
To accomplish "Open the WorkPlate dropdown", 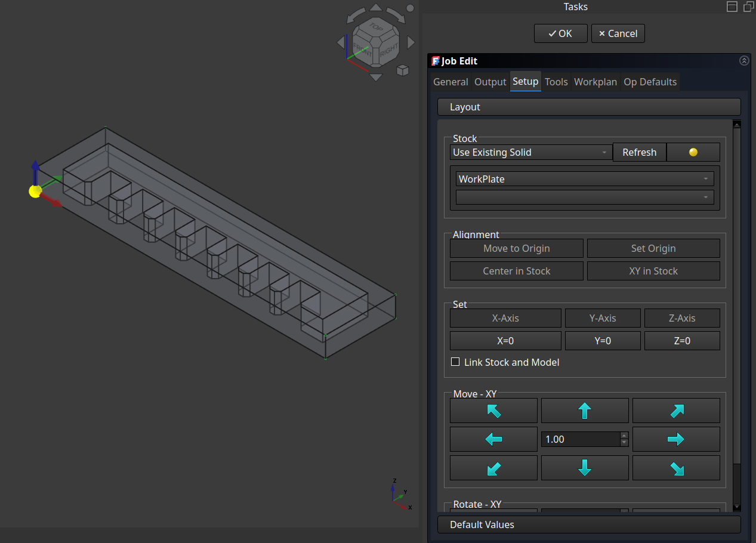I will (585, 179).
